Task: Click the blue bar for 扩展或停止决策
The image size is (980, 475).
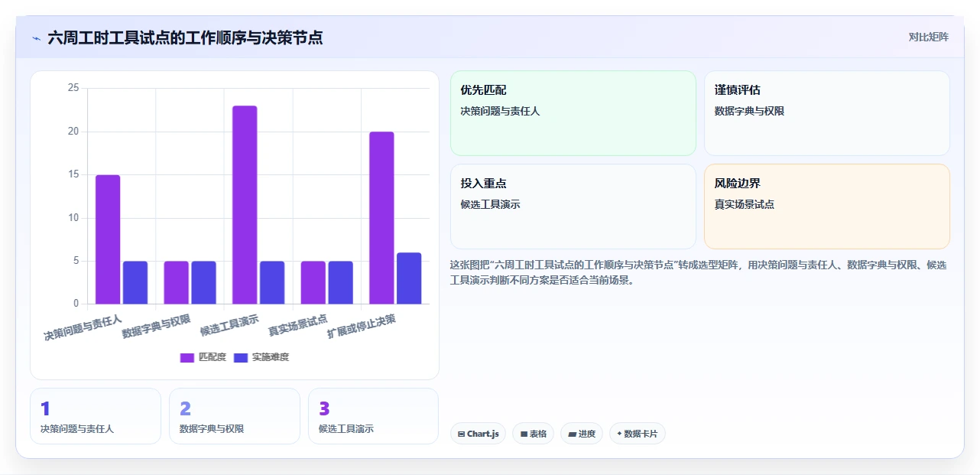Action: tap(409, 278)
